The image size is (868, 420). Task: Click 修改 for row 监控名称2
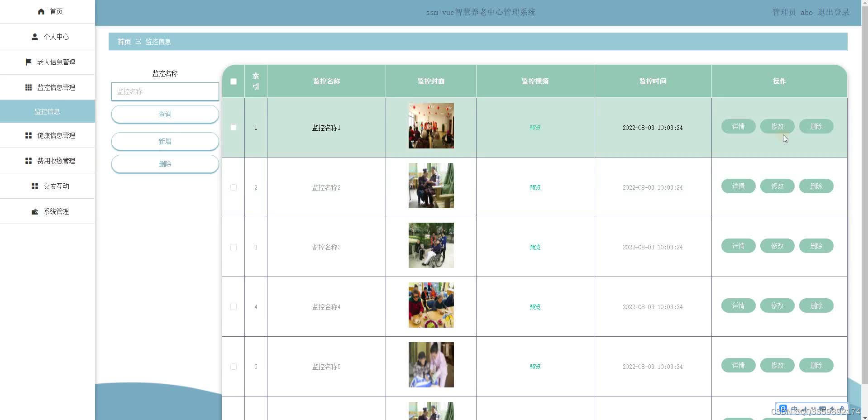tap(777, 186)
